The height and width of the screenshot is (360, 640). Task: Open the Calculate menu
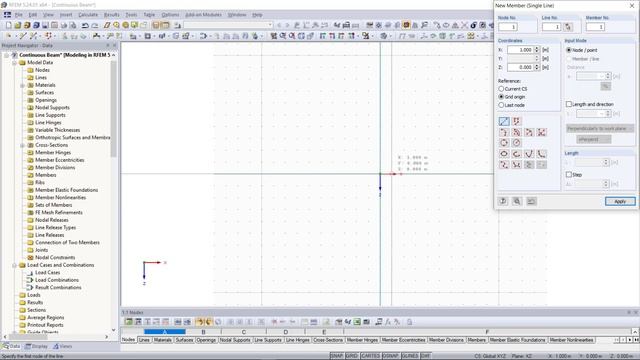pyautogui.click(x=88, y=15)
